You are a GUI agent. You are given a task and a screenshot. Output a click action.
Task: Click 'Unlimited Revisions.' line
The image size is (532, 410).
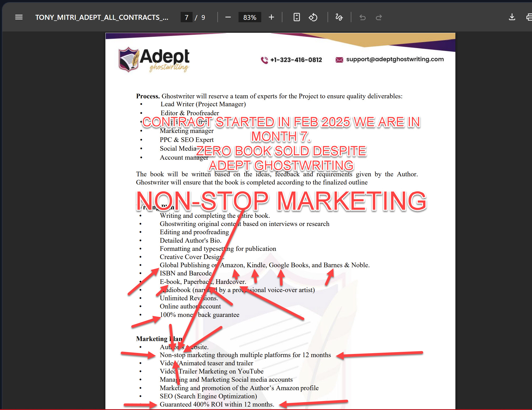pos(189,298)
